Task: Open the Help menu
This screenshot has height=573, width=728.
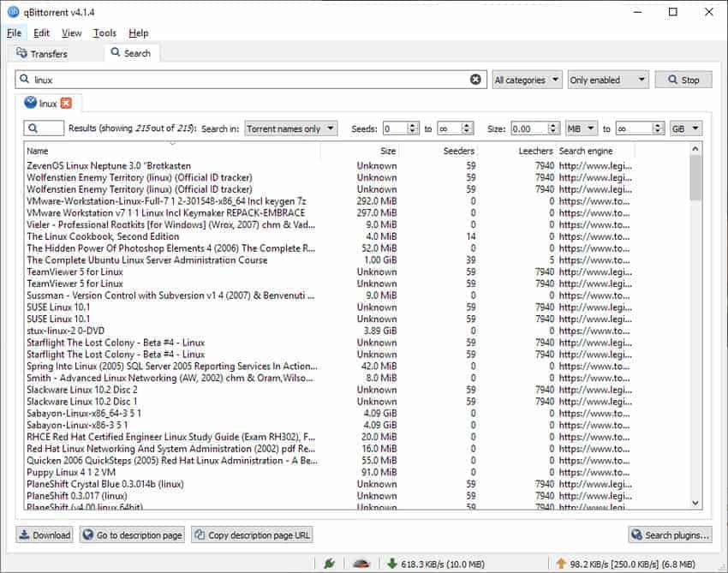Action: (139, 33)
